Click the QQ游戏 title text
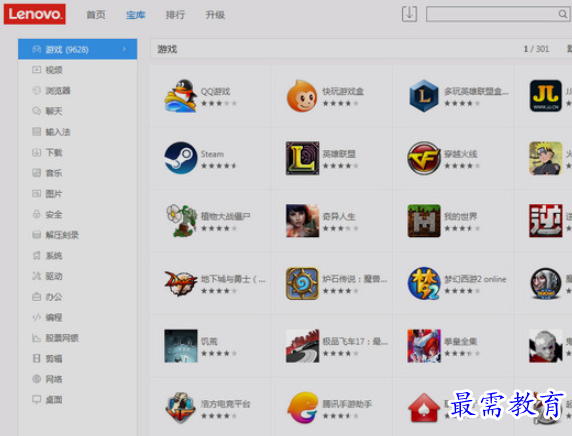The height and width of the screenshot is (436, 572). [216, 92]
